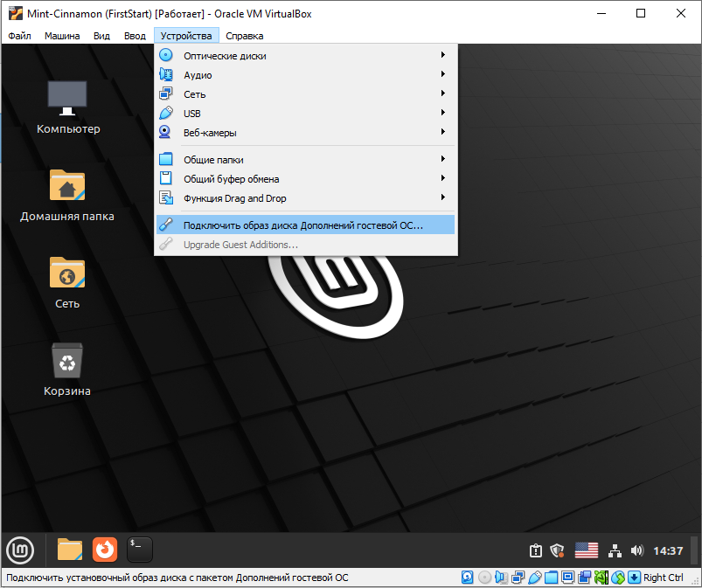Click the optical disk status bar icon
The image size is (702, 588).
pyautogui.click(x=484, y=578)
